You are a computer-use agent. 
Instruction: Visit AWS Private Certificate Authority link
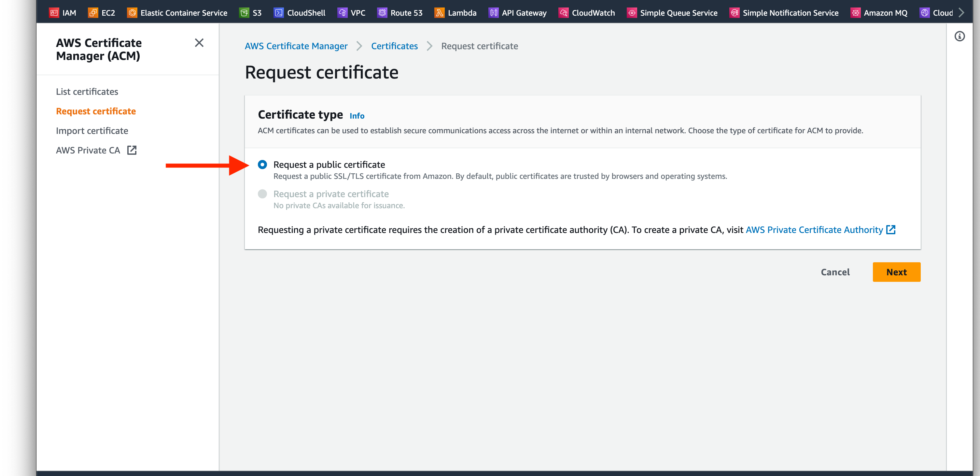click(814, 230)
